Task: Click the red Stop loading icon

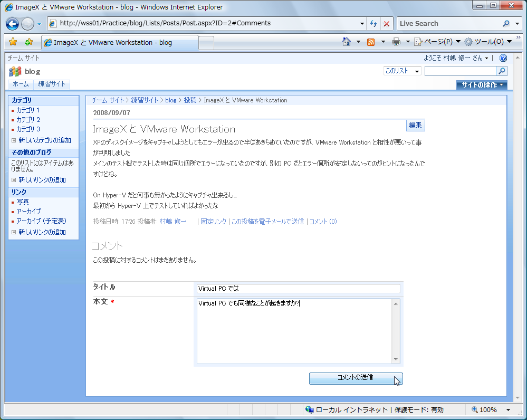Action: 387,24
